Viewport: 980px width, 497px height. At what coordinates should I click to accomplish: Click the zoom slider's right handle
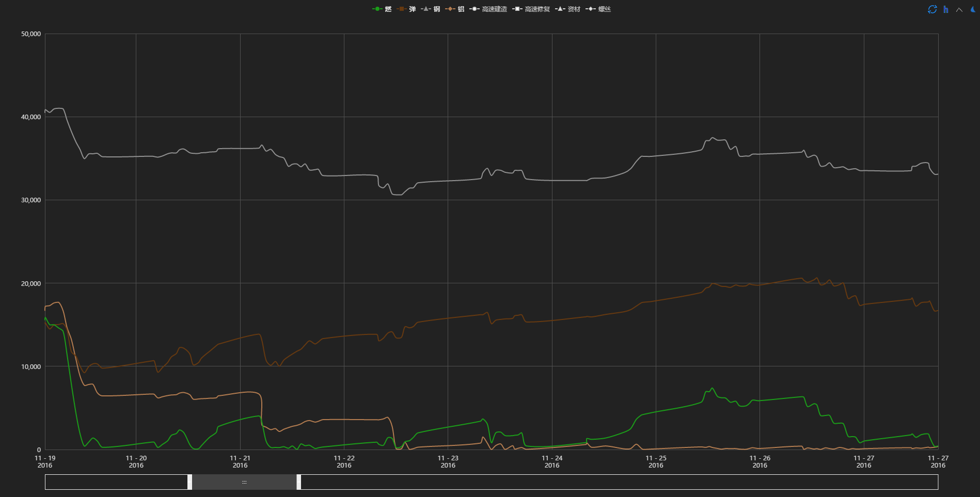[x=298, y=482]
